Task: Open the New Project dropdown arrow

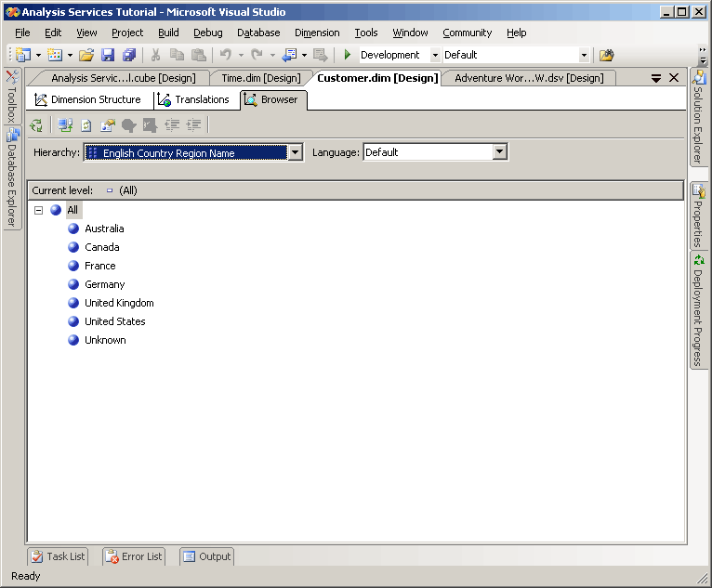Action: point(38,55)
